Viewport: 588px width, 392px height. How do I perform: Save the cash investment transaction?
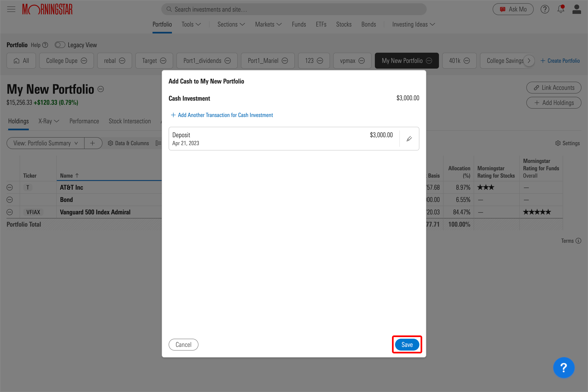tap(407, 344)
